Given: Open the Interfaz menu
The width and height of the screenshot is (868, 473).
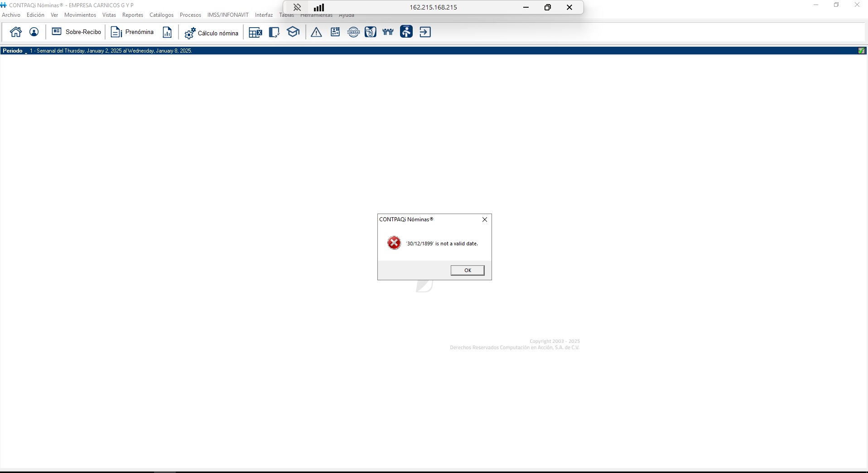Looking at the screenshot, I should (264, 15).
